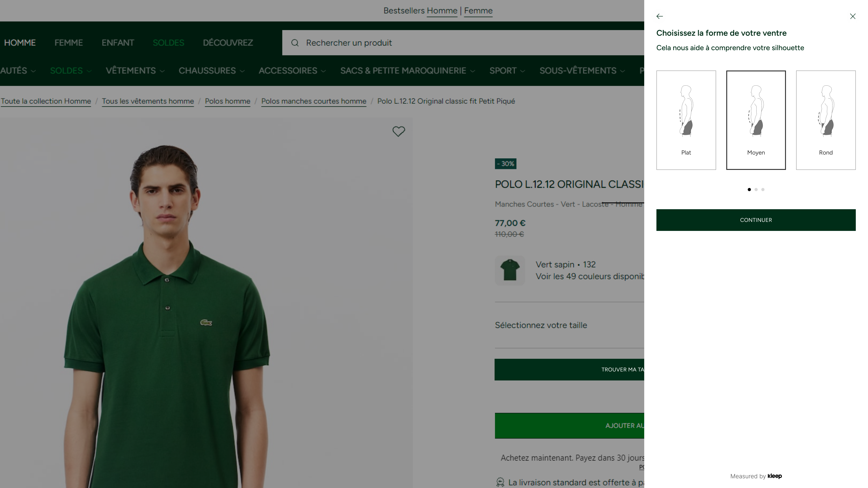This screenshot has width=868, height=488.
Task: Click the -30% discount badge
Action: coord(505,164)
